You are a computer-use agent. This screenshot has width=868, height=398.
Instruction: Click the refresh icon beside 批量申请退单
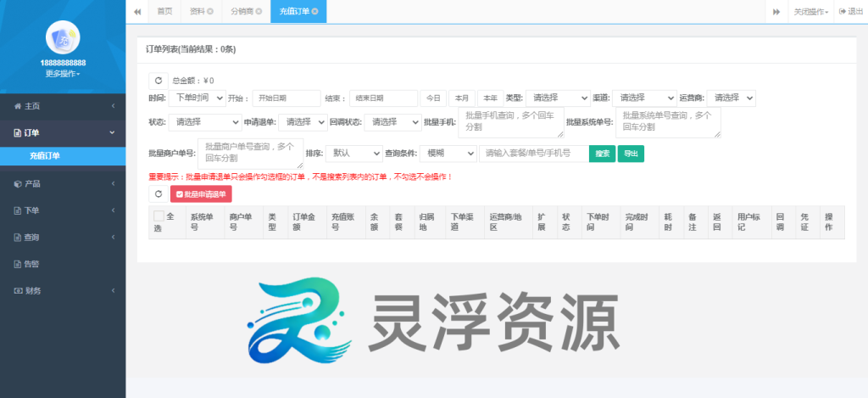click(159, 194)
